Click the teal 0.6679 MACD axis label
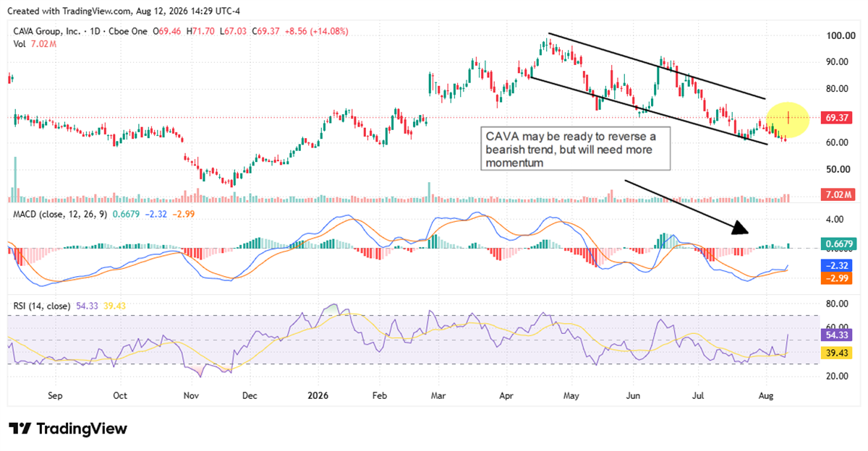This screenshot has width=868, height=451. [x=839, y=245]
